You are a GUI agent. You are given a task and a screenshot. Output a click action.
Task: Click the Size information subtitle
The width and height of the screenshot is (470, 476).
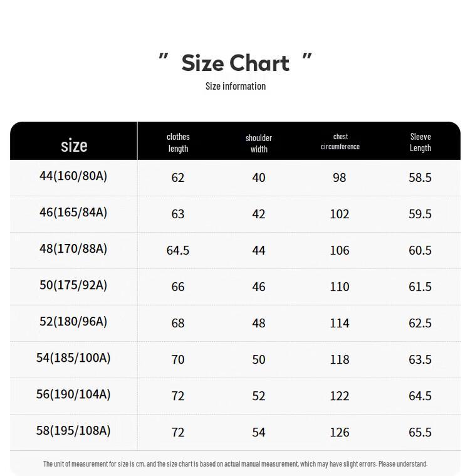[236, 86]
